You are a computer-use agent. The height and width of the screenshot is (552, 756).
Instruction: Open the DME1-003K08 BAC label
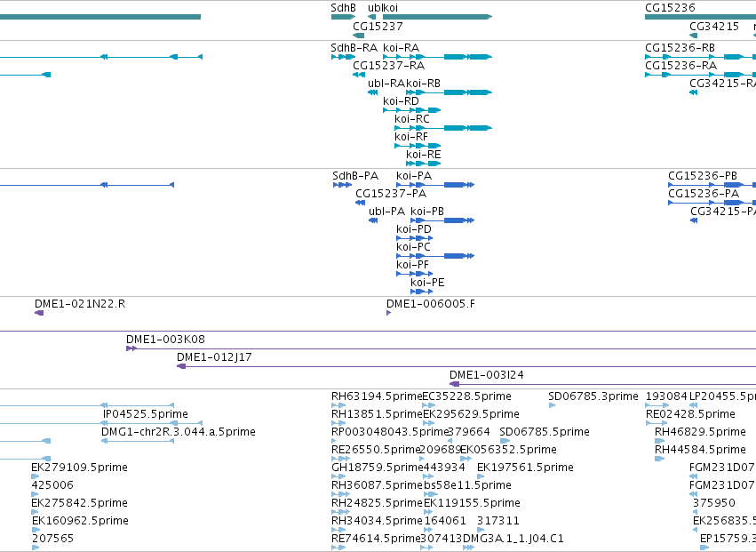pos(166,340)
